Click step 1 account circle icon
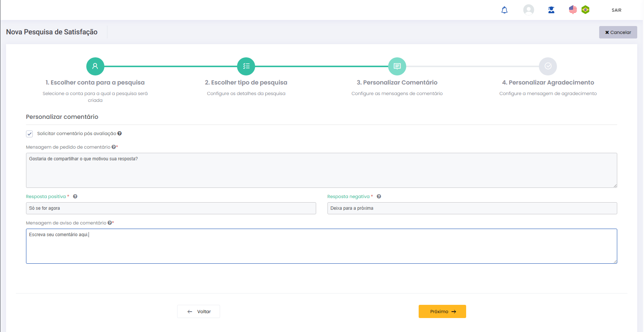Viewport: 644px width, 332px height. [x=95, y=66]
